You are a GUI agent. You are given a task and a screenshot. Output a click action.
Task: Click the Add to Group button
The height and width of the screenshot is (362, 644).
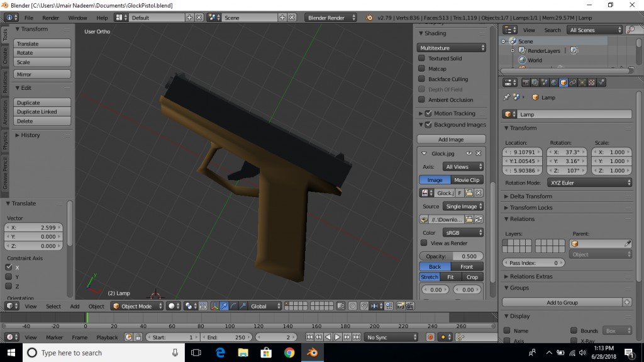coord(562,302)
